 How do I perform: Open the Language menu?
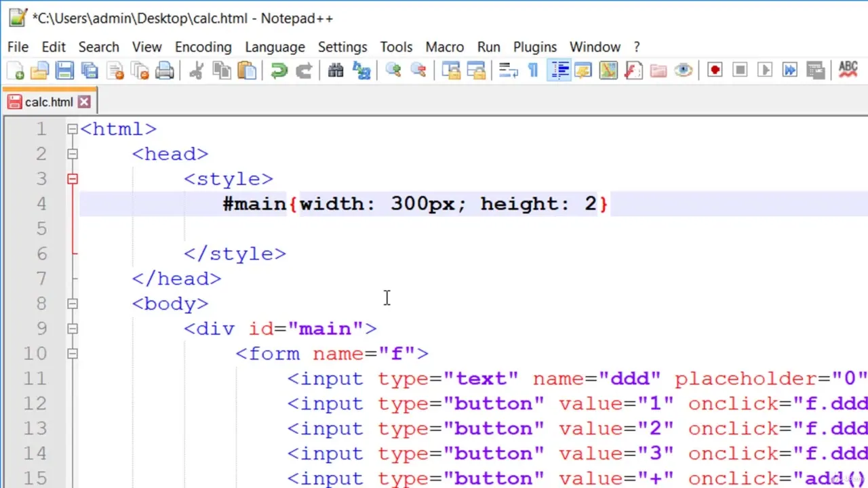[x=275, y=47]
